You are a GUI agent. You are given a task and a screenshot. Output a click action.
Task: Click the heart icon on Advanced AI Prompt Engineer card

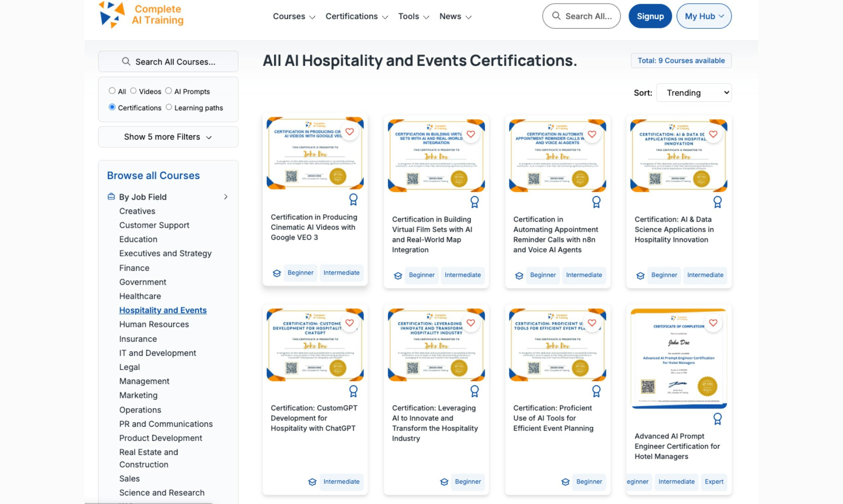pos(713,323)
